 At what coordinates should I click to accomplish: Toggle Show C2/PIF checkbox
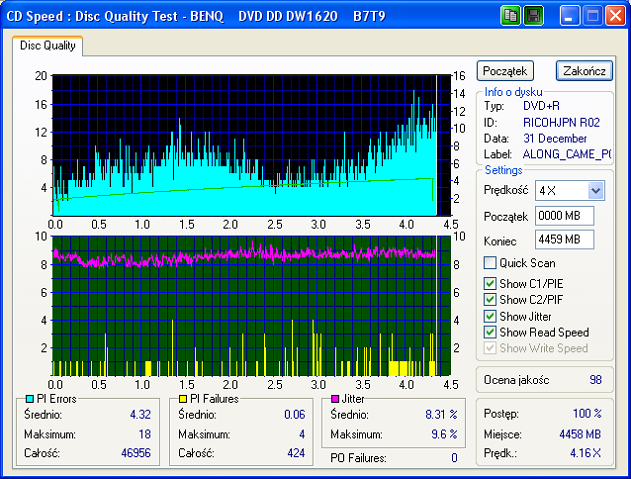490,300
